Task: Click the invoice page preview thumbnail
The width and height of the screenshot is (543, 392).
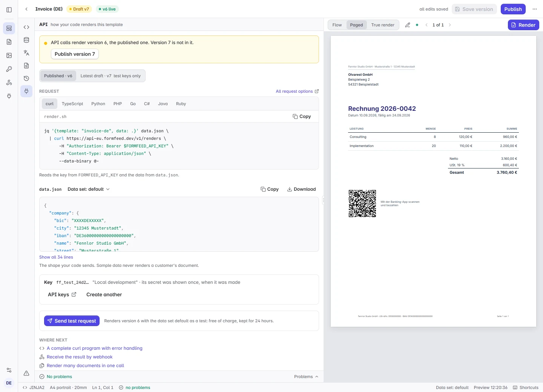Action: point(433,181)
